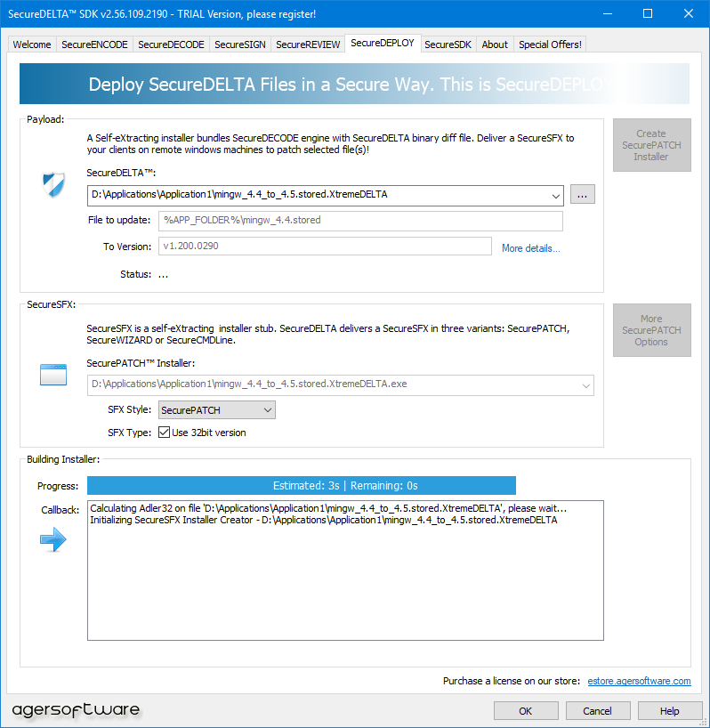Expand the SecureDELTA file path dropdown
This screenshot has height=728, width=710.
tap(555, 196)
